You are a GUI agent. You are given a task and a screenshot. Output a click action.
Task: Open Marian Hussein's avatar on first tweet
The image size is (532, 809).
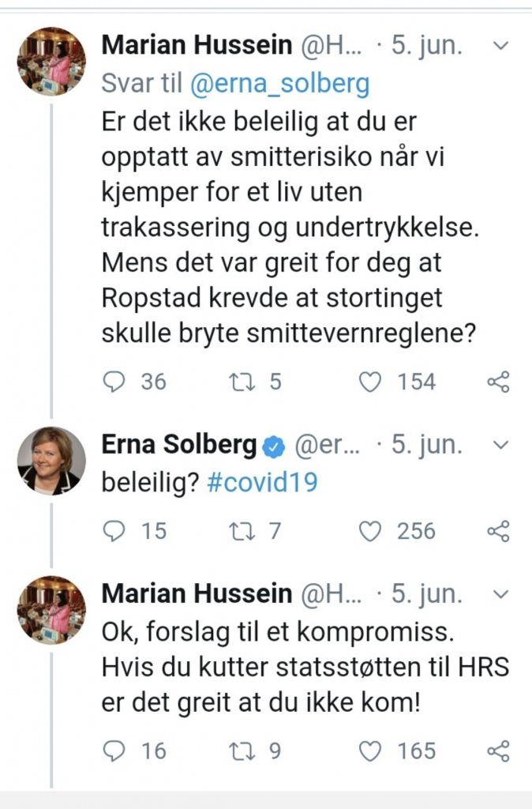coord(51,62)
